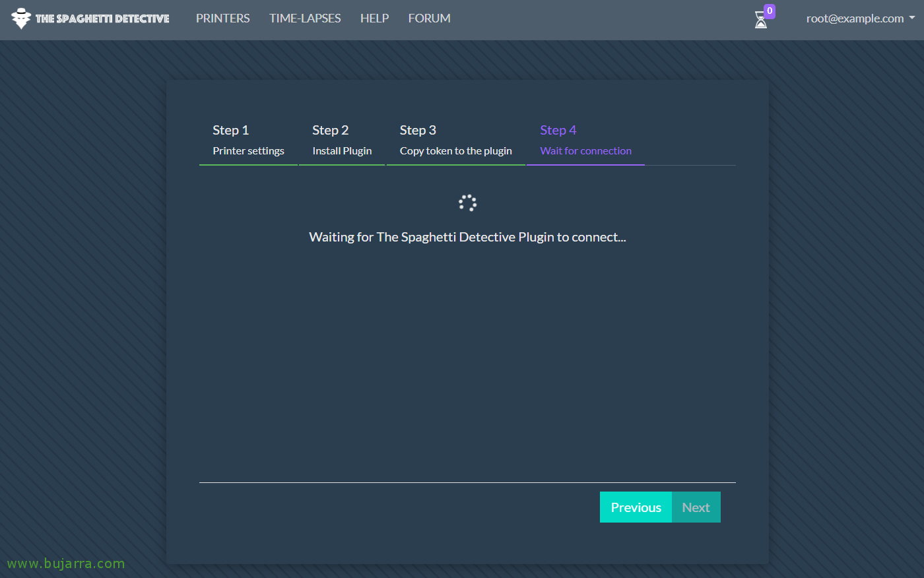Click the Next button

click(696, 507)
